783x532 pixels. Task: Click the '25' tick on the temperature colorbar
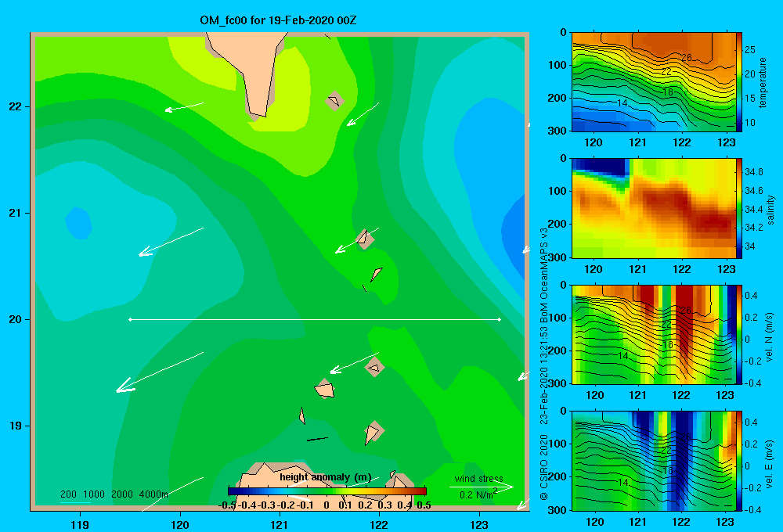click(x=749, y=50)
